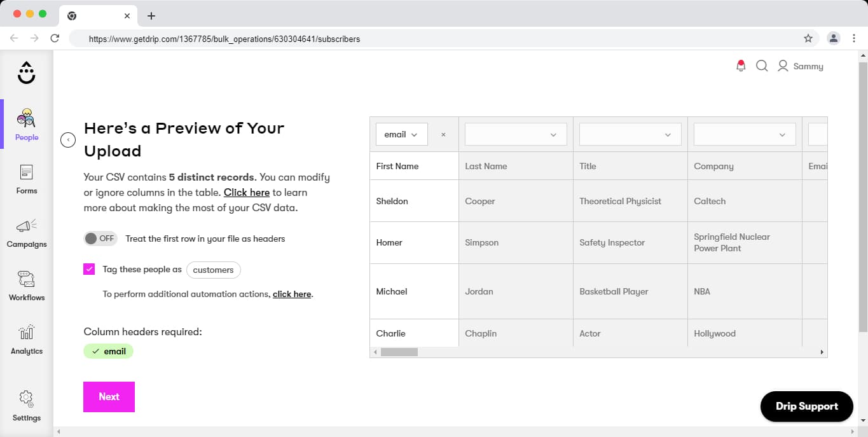Open the Last Name column dropdown

click(x=516, y=134)
